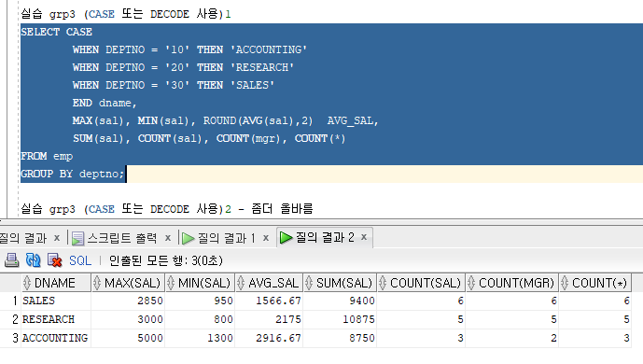Click row number 3 header
The height and width of the screenshot is (364, 643).
(x=10, y=338)
